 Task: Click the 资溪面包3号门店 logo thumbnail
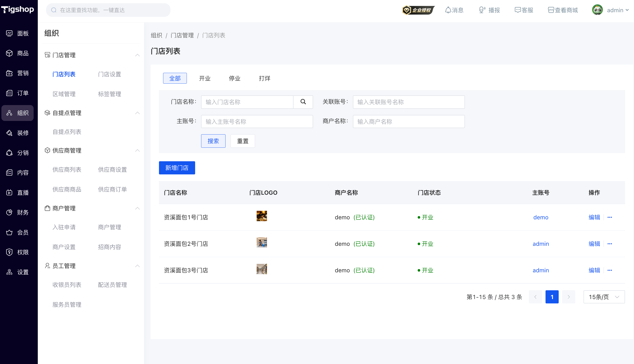[x=262, y=269]
